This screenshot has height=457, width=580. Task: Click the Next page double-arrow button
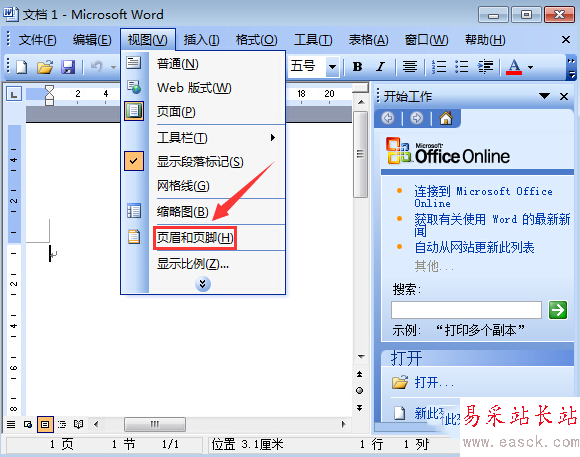360,408
